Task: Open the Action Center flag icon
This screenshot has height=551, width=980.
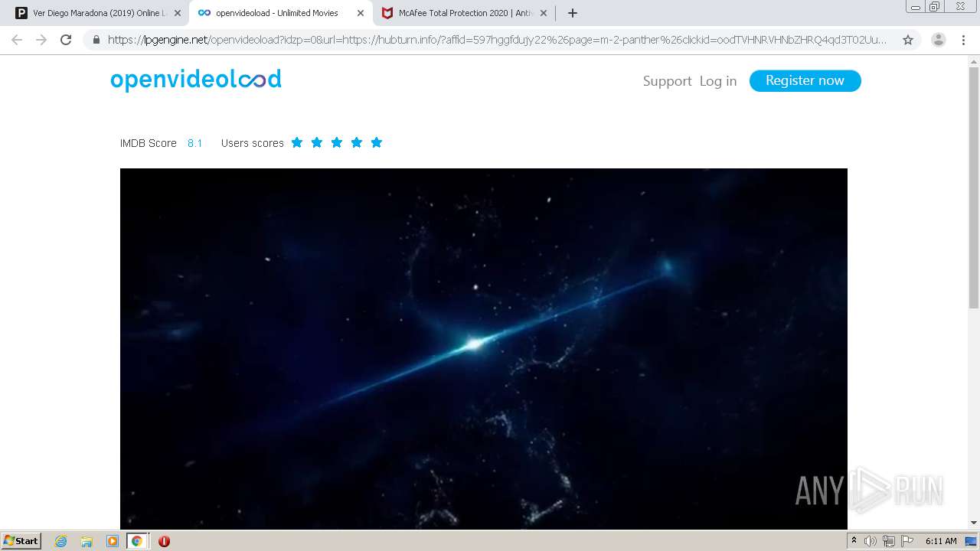Action: pyautogui.click(x=907, y=541)
